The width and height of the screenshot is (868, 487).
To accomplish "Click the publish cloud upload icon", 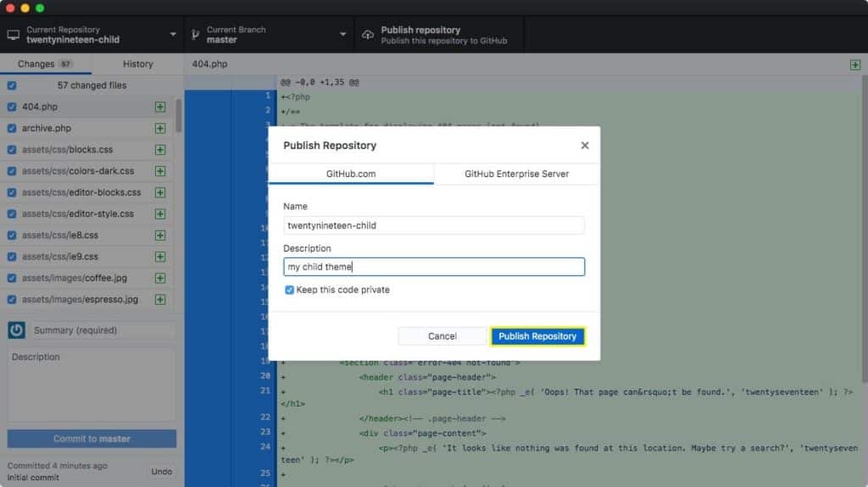I will 368,35.
